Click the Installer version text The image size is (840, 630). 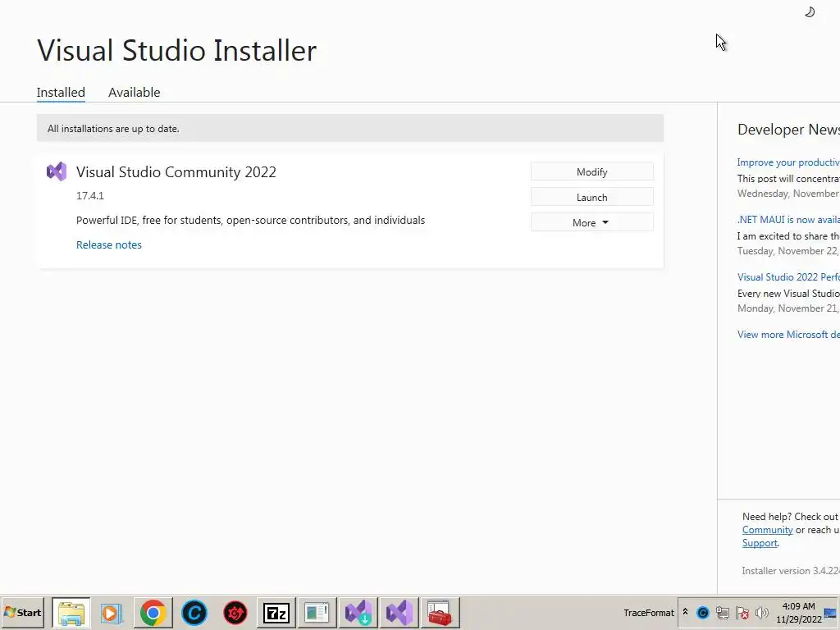pyautogui.click(x=790, y=571)
